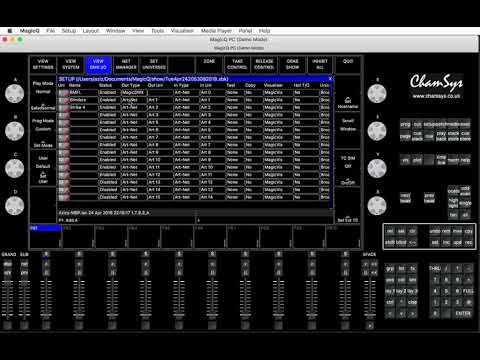Click rotary encoder D on left
The image size is (480, 360).
15,205
